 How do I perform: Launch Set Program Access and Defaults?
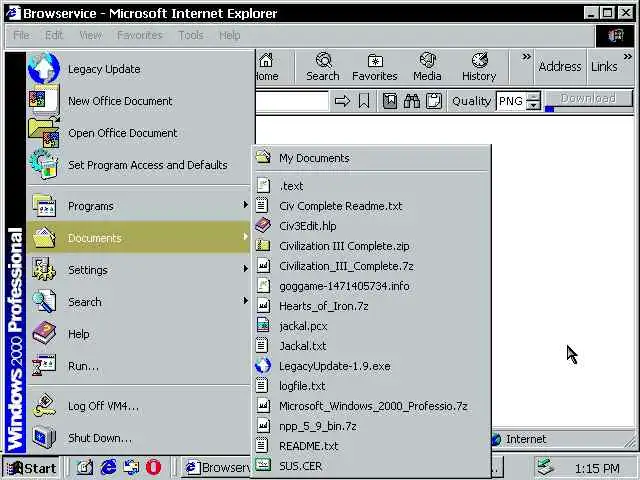coord(138,165)
